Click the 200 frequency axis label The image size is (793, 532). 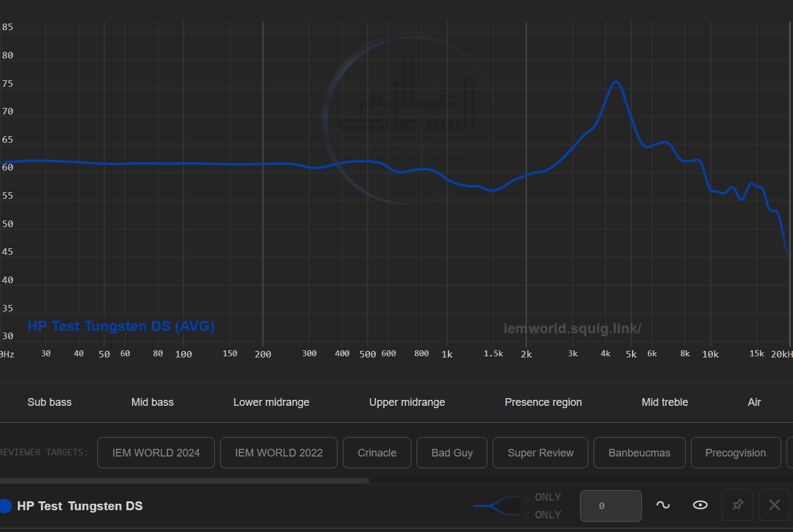pos(263,354)
